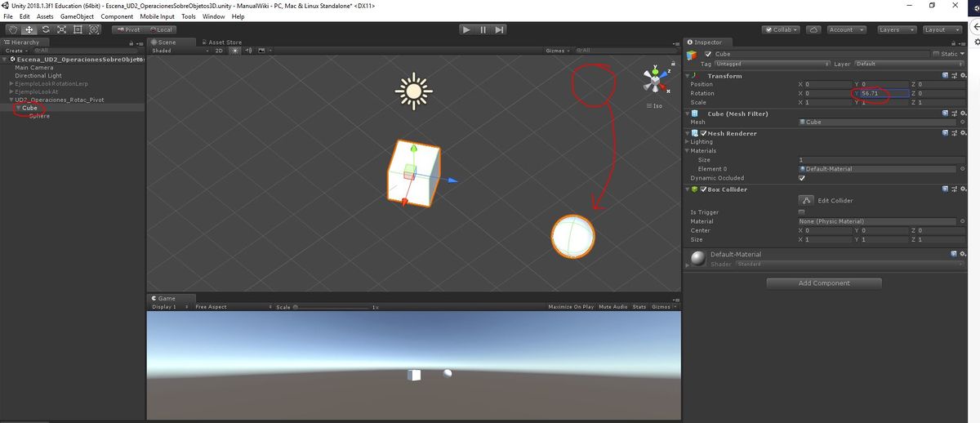This screenshot has height=423, width=980.
Task: Toggle Cube object active checkbox
Action: click(708, 54)
